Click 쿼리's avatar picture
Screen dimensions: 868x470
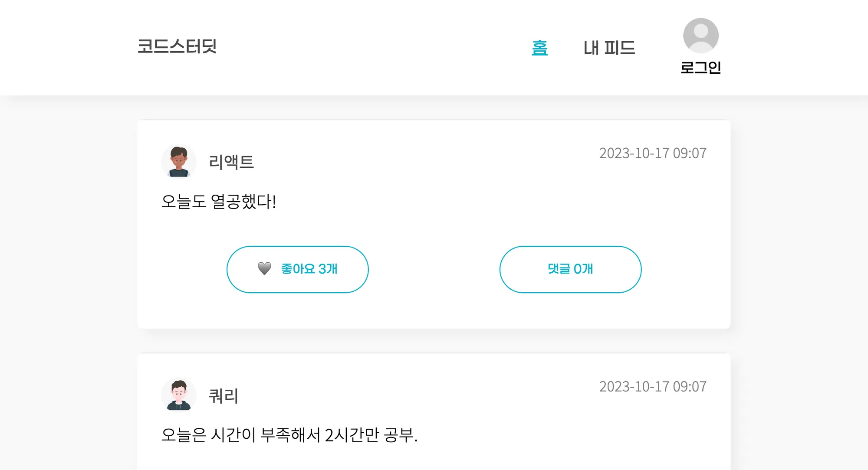point(179,395)
